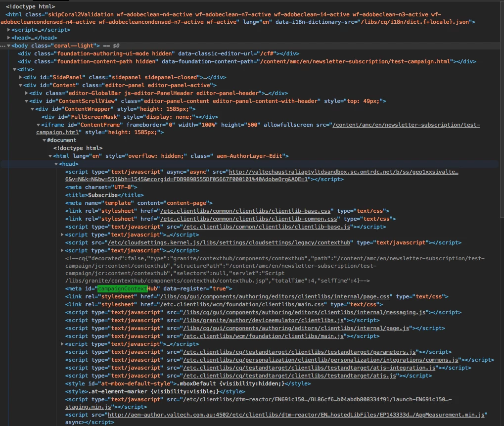Expand the editor-GlobalBar div node
The image size is (504, 426).
point(26,93)
